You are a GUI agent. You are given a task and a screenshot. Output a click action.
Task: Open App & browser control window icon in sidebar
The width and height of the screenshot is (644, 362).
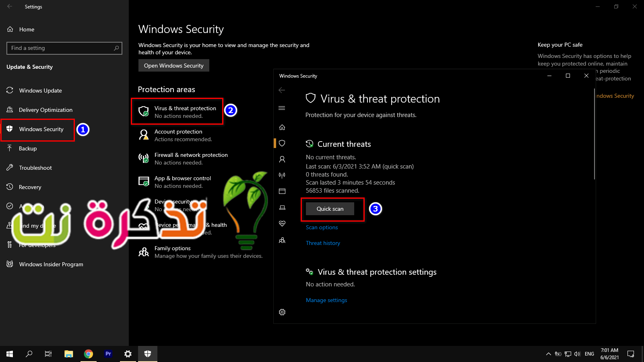pos(282,191)
